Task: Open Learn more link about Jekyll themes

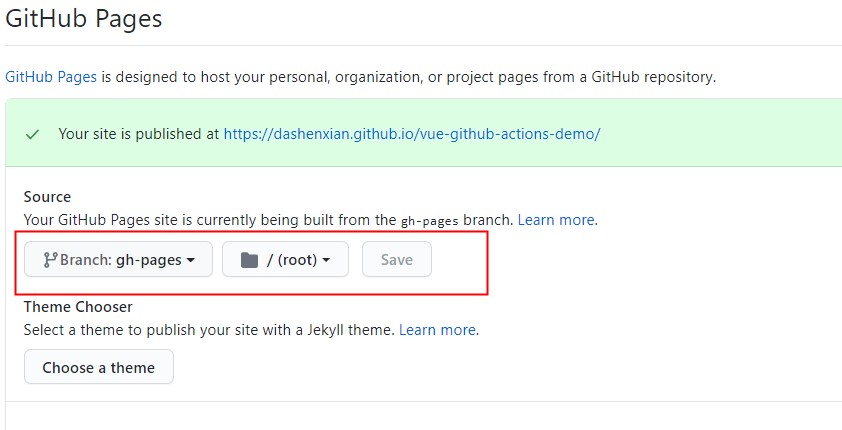Action: click(x=437, y=329)
